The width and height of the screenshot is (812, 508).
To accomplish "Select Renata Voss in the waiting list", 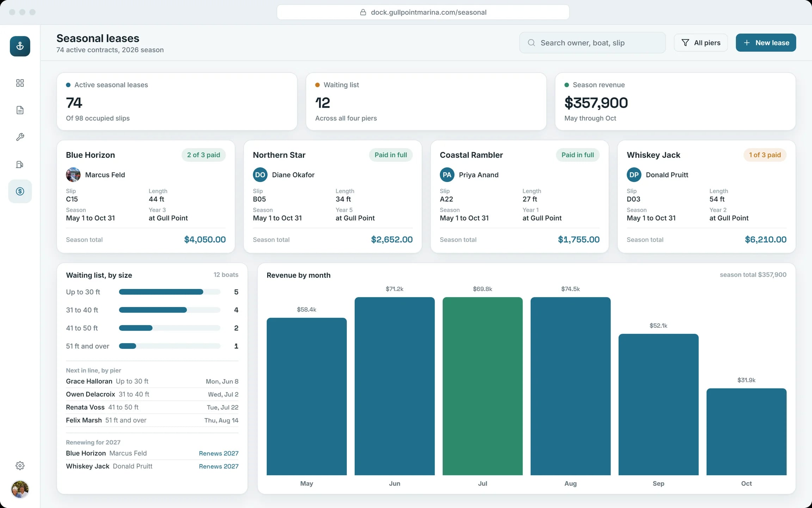I will pyautogui.click(x=152, y=407).
